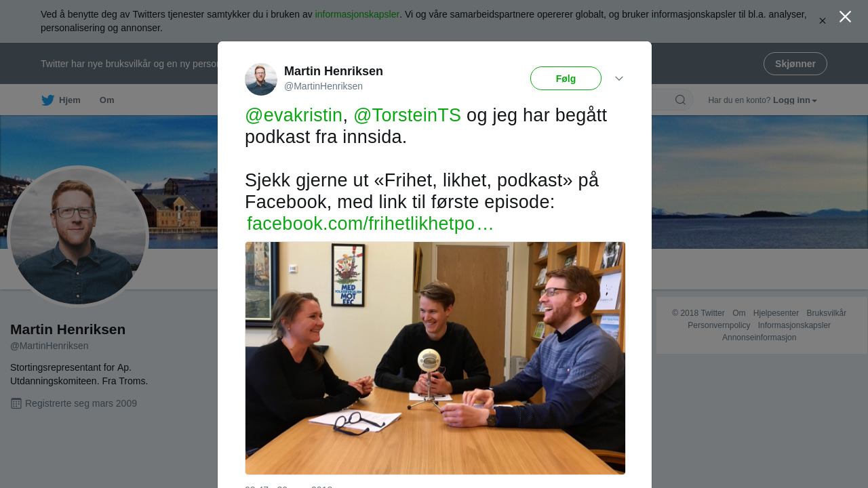
Task: Open the @TorsteinTS mention
Action: pos(407,115)
